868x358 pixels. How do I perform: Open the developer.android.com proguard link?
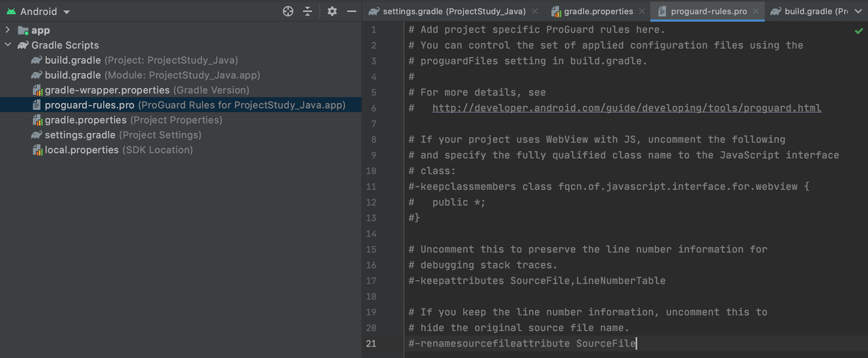[x=627, y=108]
